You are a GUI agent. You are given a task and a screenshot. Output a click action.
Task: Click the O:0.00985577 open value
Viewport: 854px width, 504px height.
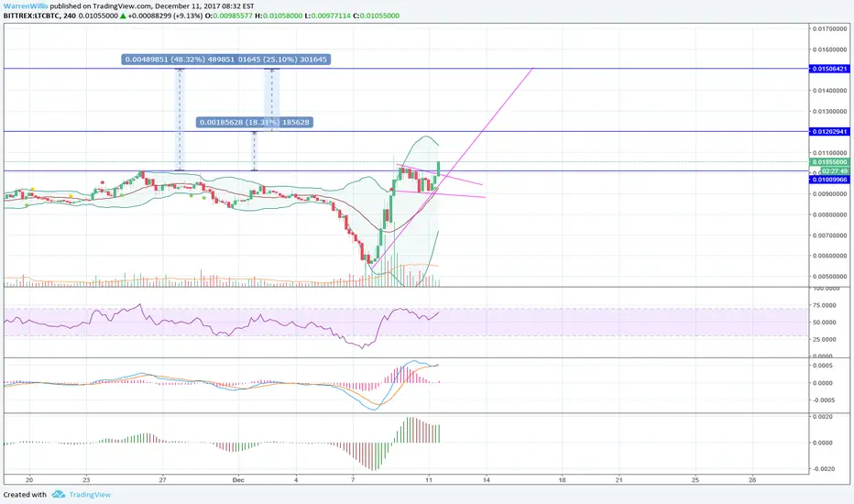point(229,16)
